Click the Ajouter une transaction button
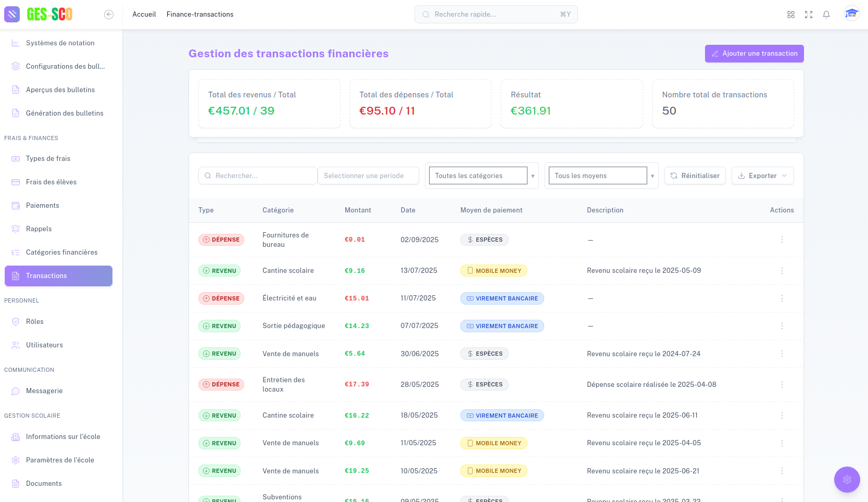868x502 pixels. (754, 53)
